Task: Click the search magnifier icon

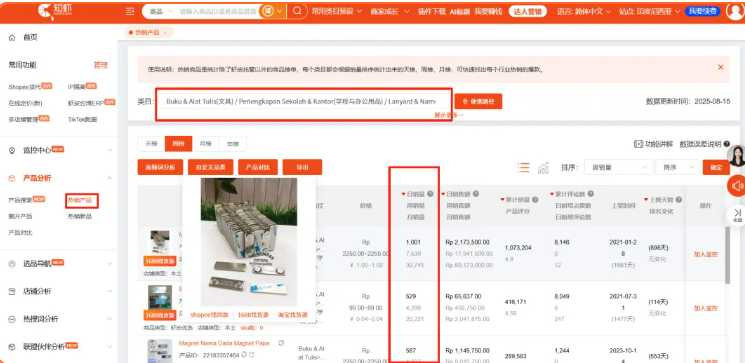Action: pyautogui.click(x=297, y=11)
